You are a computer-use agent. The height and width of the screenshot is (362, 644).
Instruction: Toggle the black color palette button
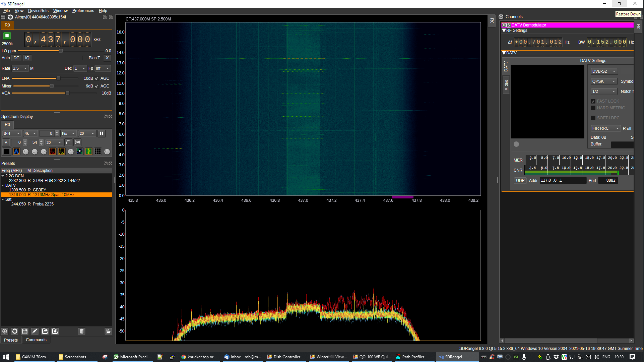click(7, 152)
